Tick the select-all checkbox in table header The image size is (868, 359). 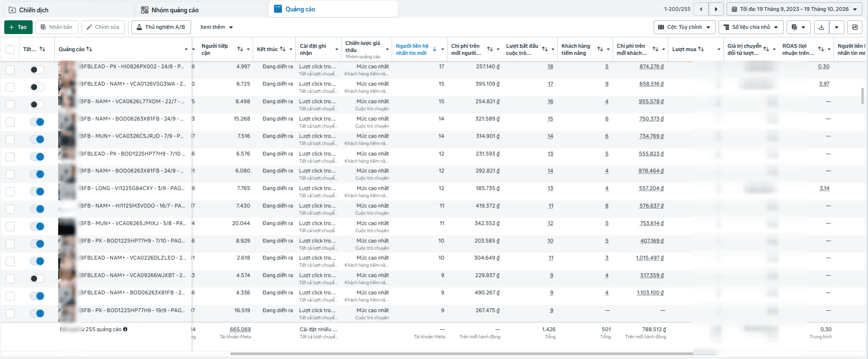pos(10,49)
